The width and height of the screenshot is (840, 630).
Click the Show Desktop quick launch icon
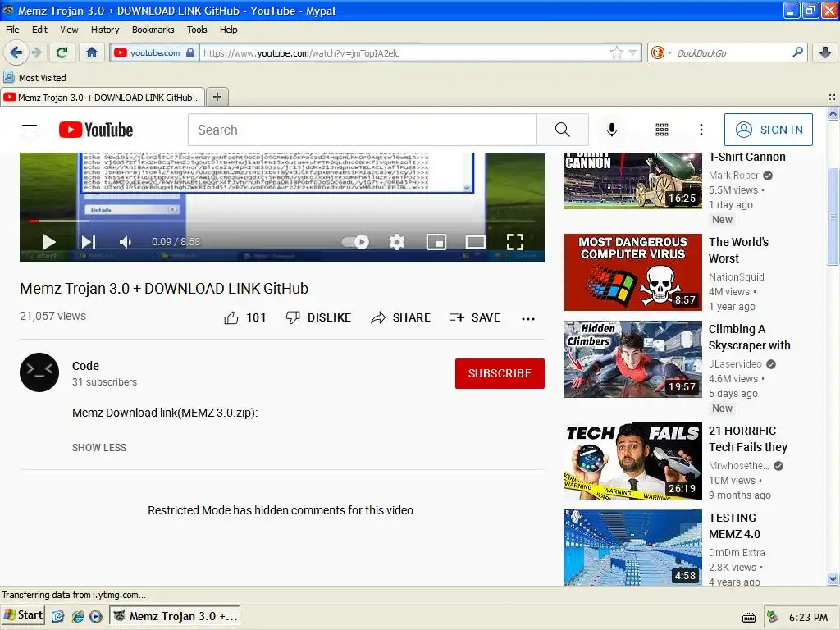point(58,617)
